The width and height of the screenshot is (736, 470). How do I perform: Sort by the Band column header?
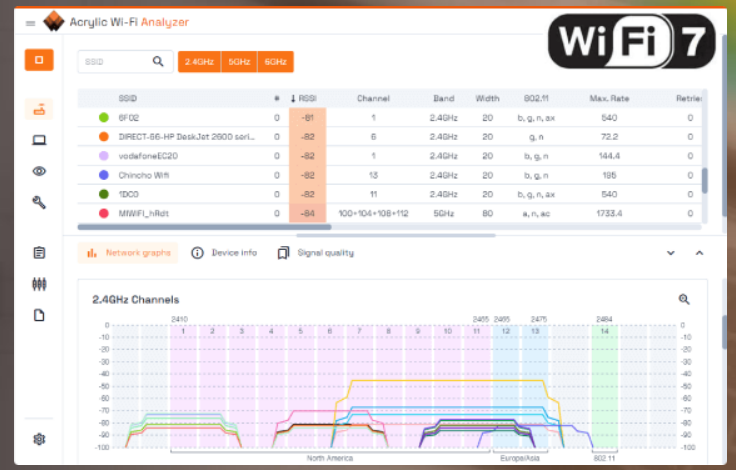(444, 99)
